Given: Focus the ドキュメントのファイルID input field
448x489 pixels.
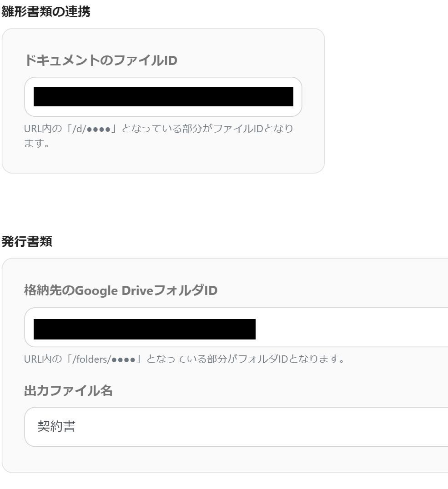Looking at the screenshot, I should 163,97.
